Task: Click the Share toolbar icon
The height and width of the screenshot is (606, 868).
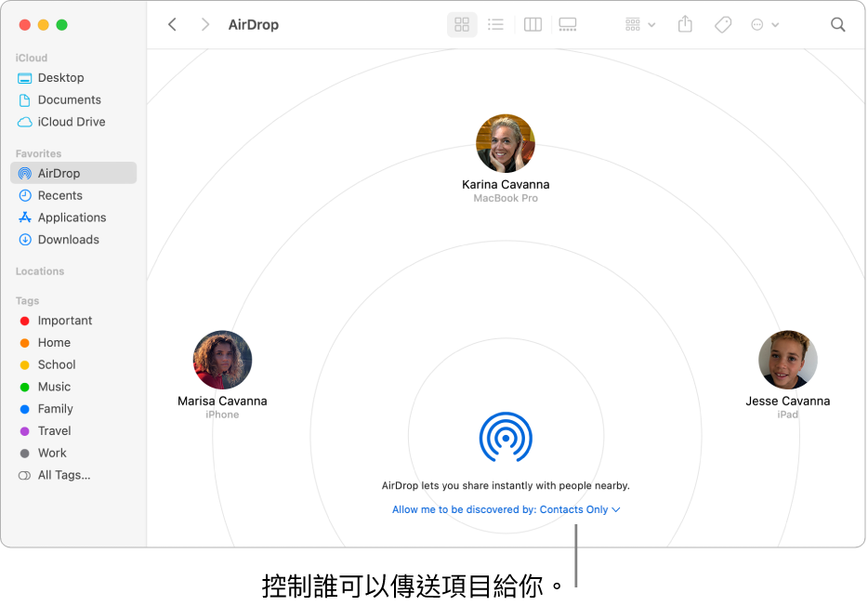Action: pos(685,24)
